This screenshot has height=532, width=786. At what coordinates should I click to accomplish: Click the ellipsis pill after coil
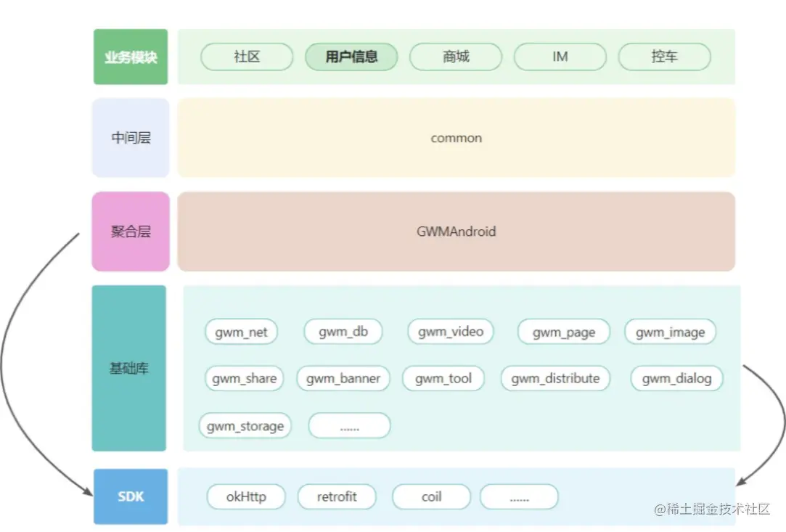coord(520,496)
